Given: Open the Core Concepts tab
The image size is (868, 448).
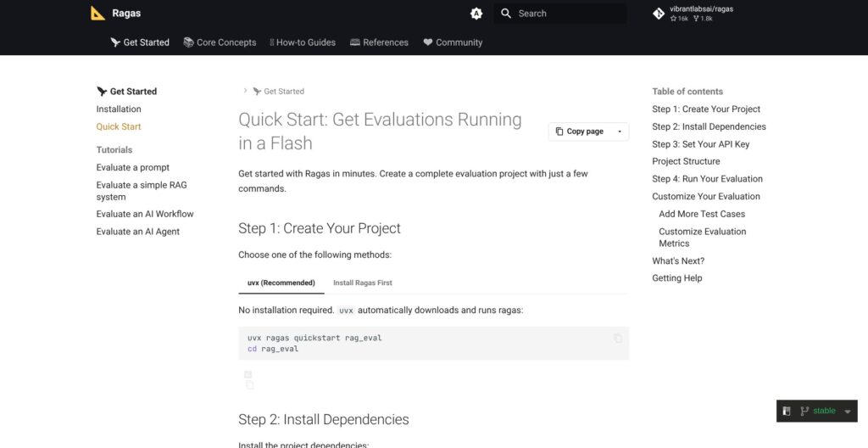Looking at the screenshot, I should [x=220, y=42].
